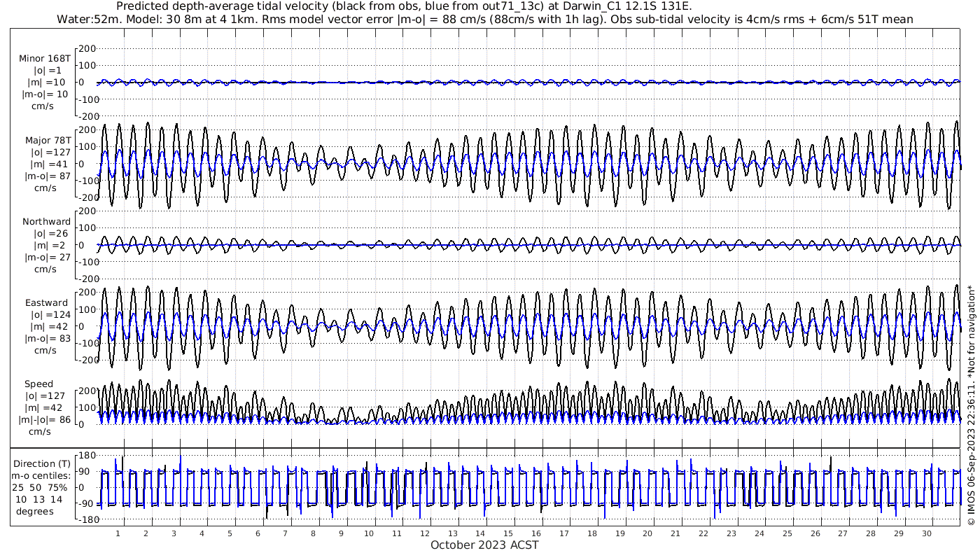The height and width of the screenshot is (560, 980).
Task: Click date tick '12' on the x-axis
Action: tap(425, 533)
